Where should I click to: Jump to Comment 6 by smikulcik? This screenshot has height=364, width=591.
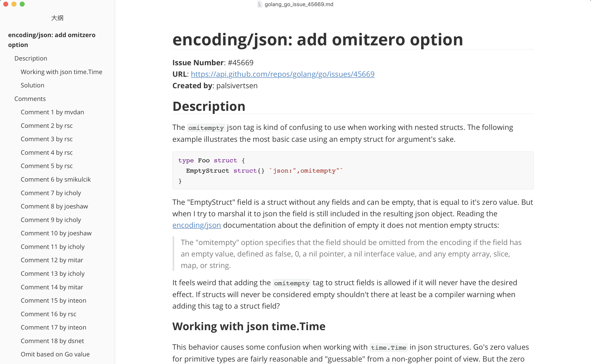pyautogui.click(x=56, y=179)
